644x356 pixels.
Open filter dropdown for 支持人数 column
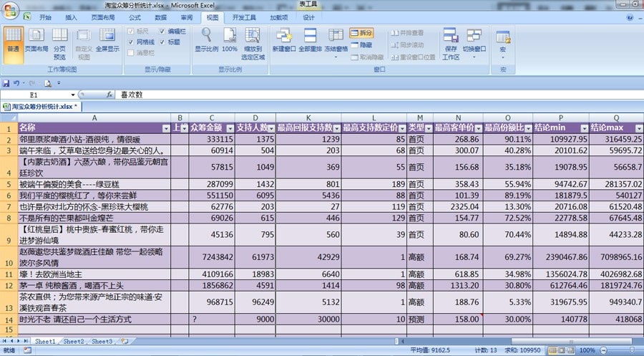pyautogui.click(x=271, y=129)
